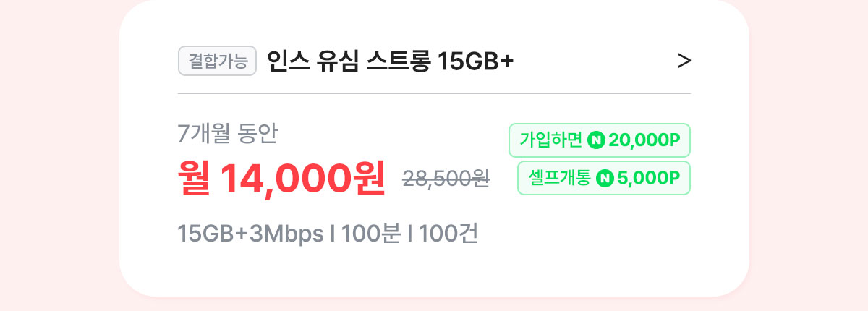Click the 100건 message allowance text

coord(448,235)
